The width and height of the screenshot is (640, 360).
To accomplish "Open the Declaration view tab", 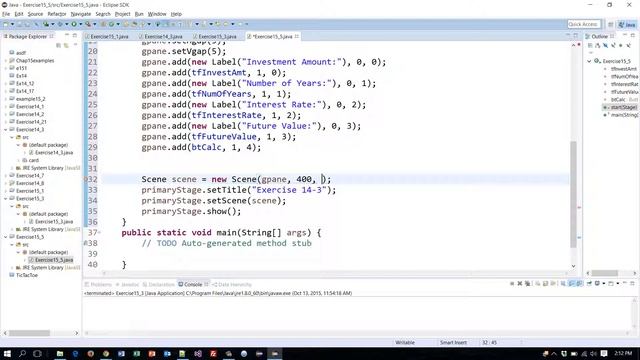I will (x=158, y=284).
